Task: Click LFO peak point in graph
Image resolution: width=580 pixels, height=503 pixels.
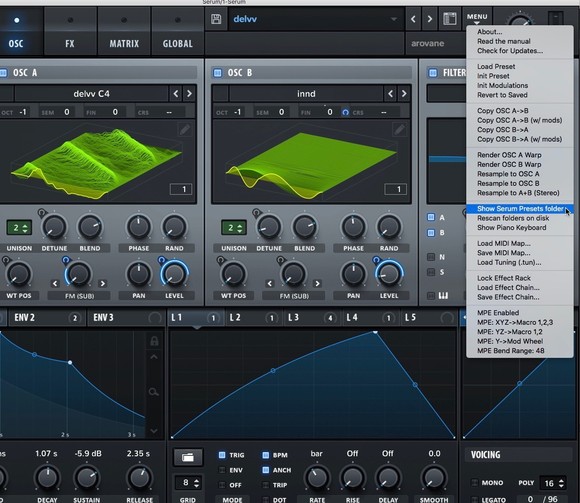Action: [375, 332]
